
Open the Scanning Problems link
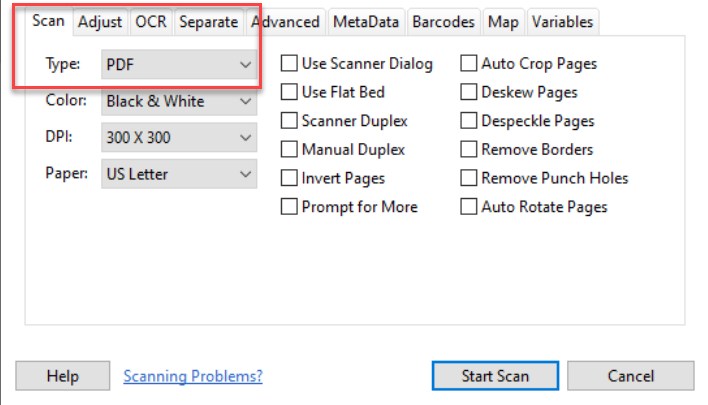point(193,376)
